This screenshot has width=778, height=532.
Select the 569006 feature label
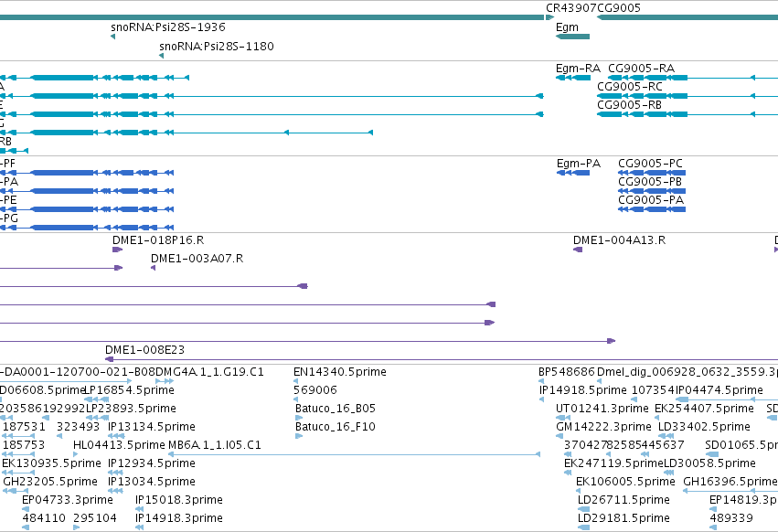pyautogui.click(x=315, y=390)
